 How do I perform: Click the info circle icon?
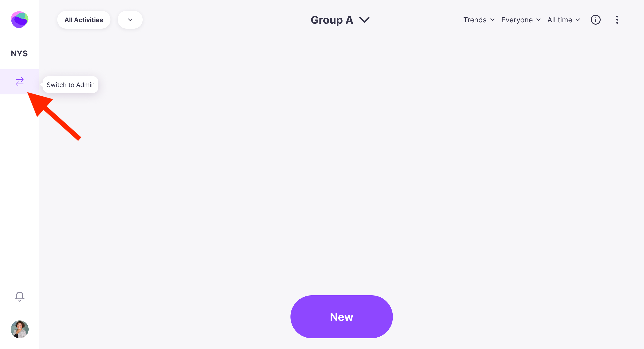tap(595, 20)
